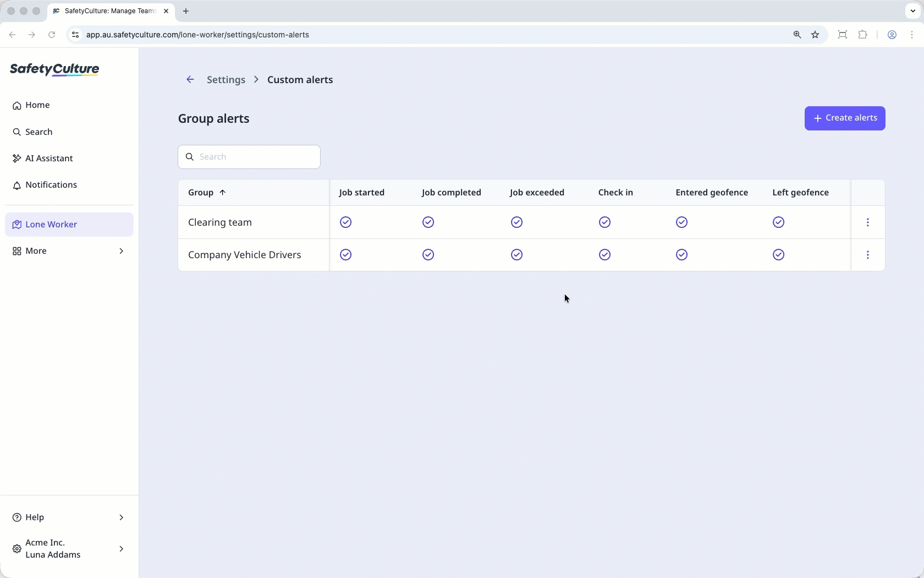Expand the More sidebar menu
Image resolution: width=924 pixels, height=578 pixels.
(69, 251)
